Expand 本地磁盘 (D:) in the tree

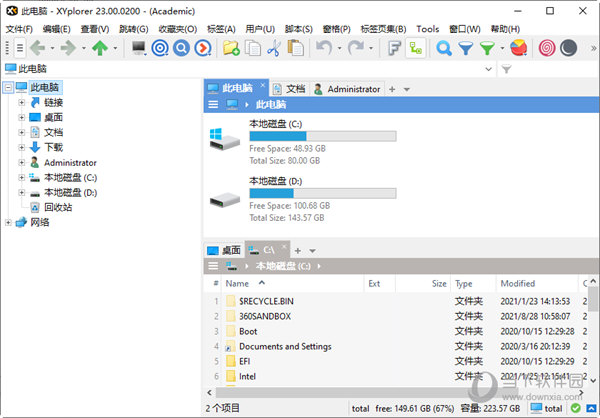pyautogui.click(x=22, y=193)
